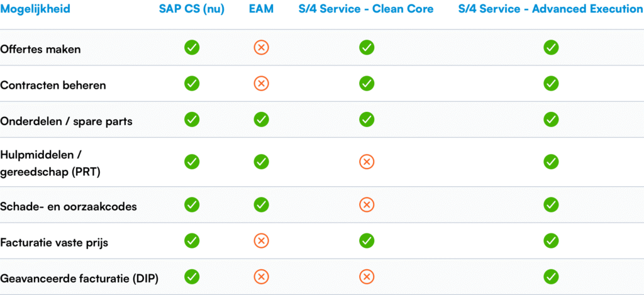644x295 pixels.
Task: Click the Offertes maken row label
Action: (40, 49)
